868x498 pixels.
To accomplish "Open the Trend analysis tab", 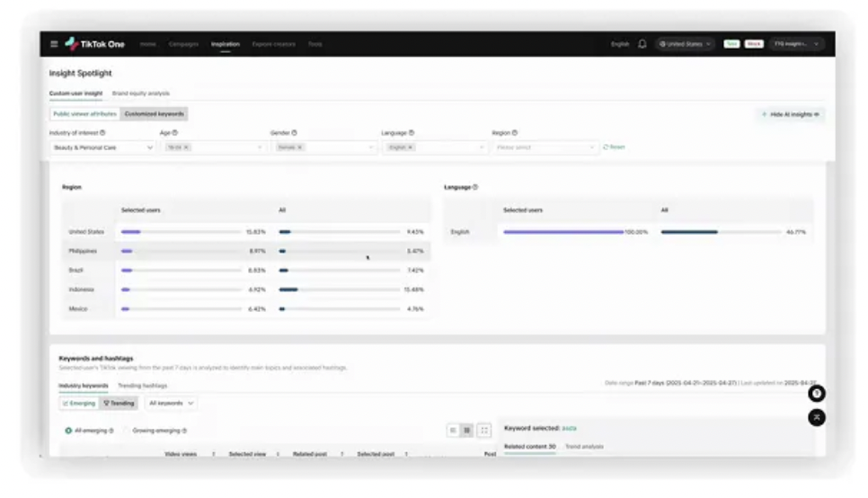I will pyautogui.click(x=584, y=447).
